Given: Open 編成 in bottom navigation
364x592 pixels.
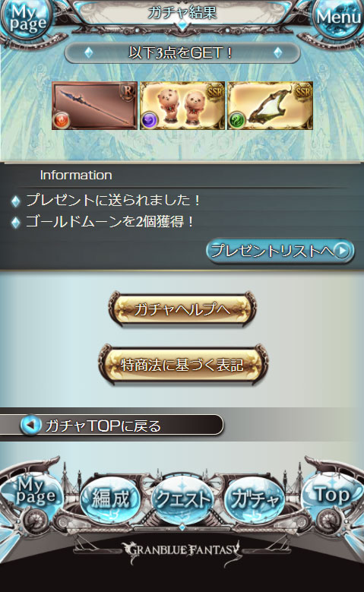Looking at the screenshot, I should [x=111, y=499].
